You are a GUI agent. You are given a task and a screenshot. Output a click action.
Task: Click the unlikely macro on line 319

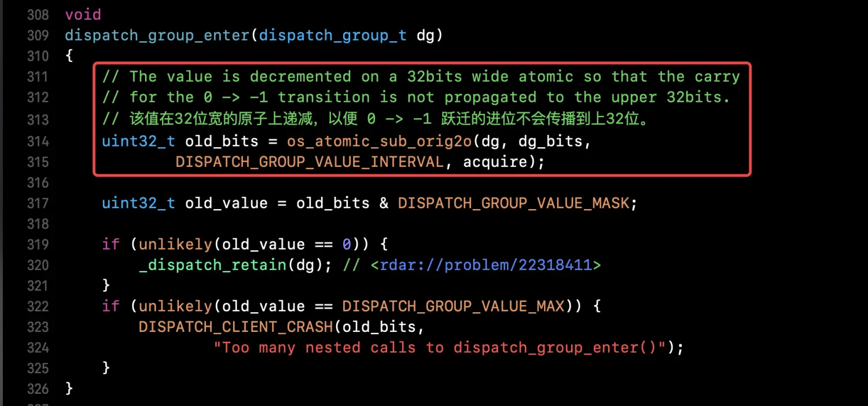(x=175, y=244)
